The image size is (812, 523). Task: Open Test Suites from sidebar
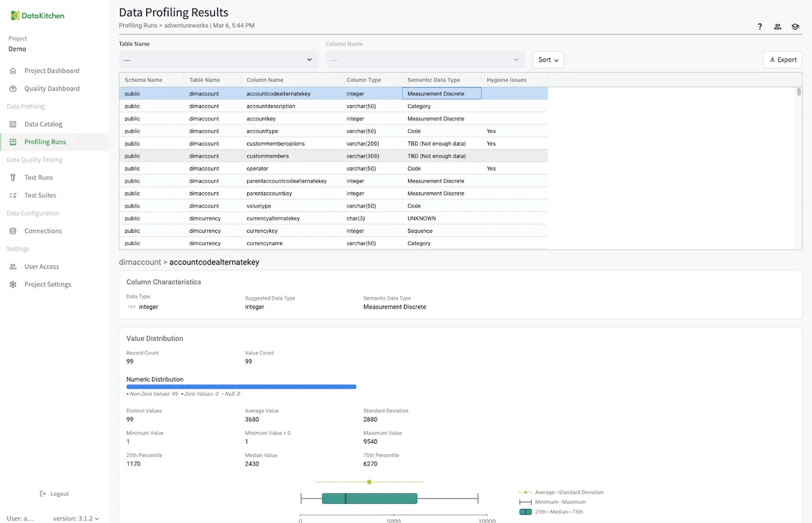coord(40,196)
